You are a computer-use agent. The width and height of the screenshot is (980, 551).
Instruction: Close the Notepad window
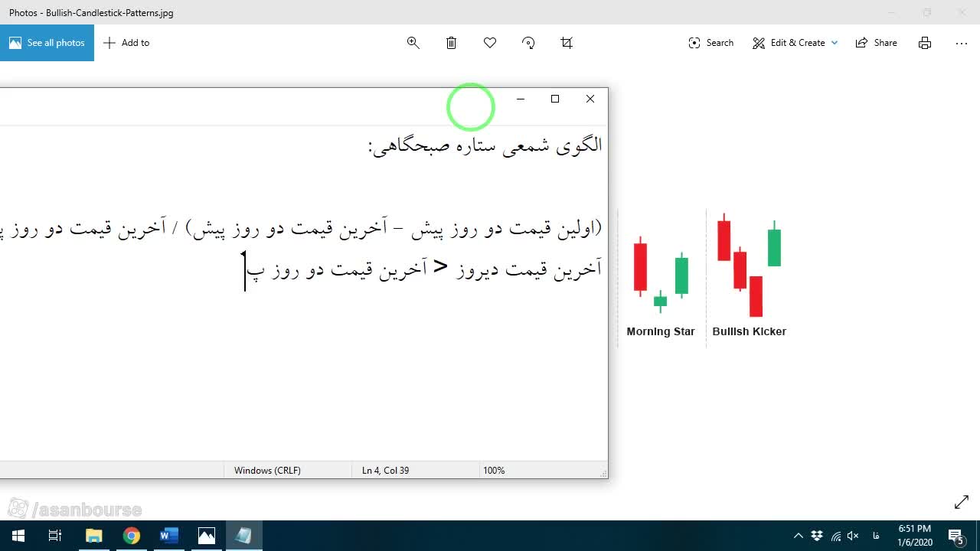click(590, 99)
